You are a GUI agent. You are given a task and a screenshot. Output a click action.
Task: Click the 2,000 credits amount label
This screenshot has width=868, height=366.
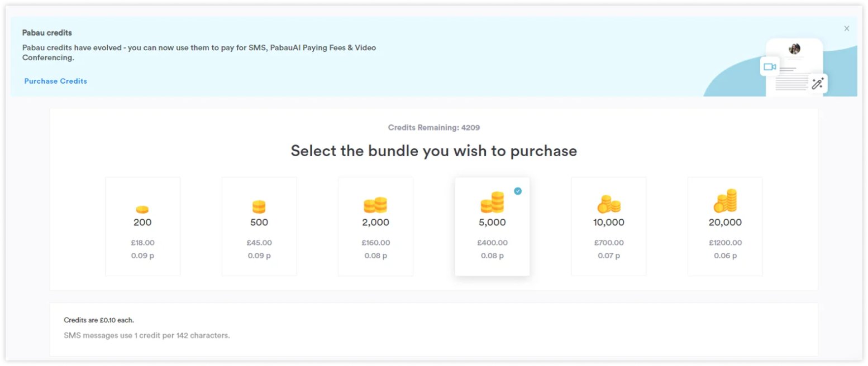pos(376,222)
